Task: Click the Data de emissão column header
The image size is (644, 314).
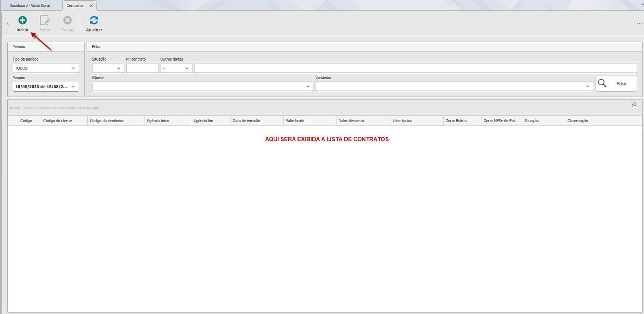Action: [x=257, y=121]
